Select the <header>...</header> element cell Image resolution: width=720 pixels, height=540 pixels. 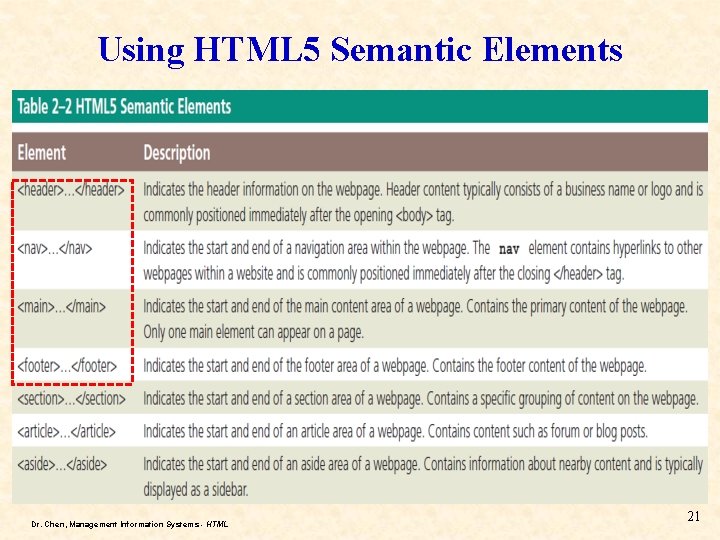coord(71,189)
